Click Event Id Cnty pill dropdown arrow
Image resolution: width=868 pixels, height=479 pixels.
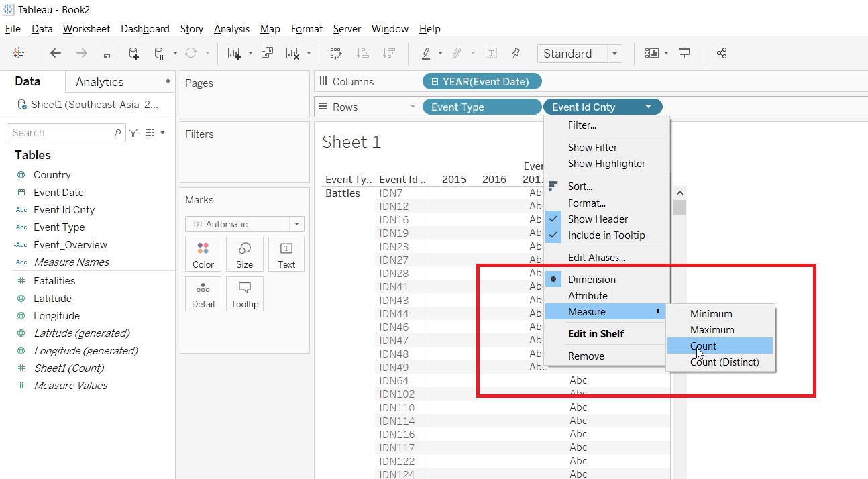pyautogui.click(x=648, y=107)
